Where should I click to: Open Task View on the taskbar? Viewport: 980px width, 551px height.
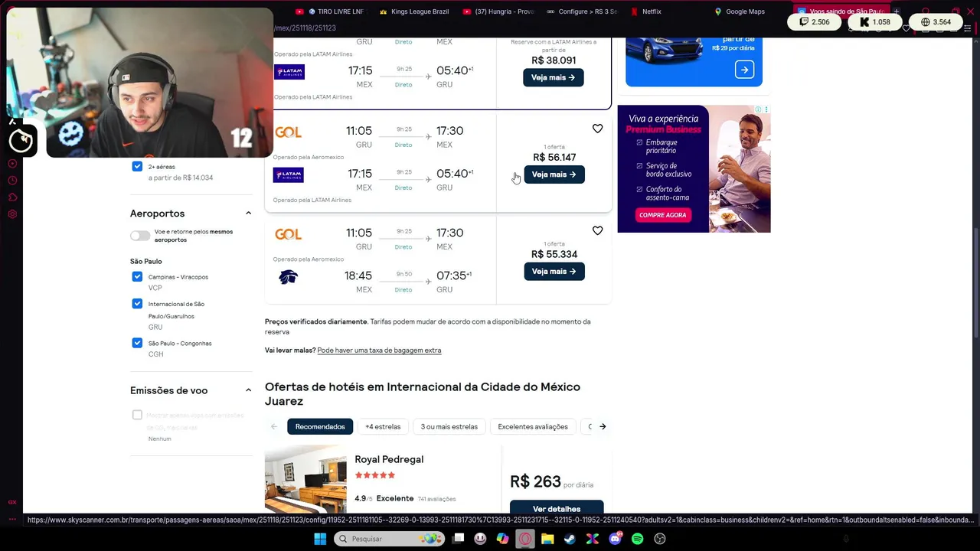click(x=458, y=539)
